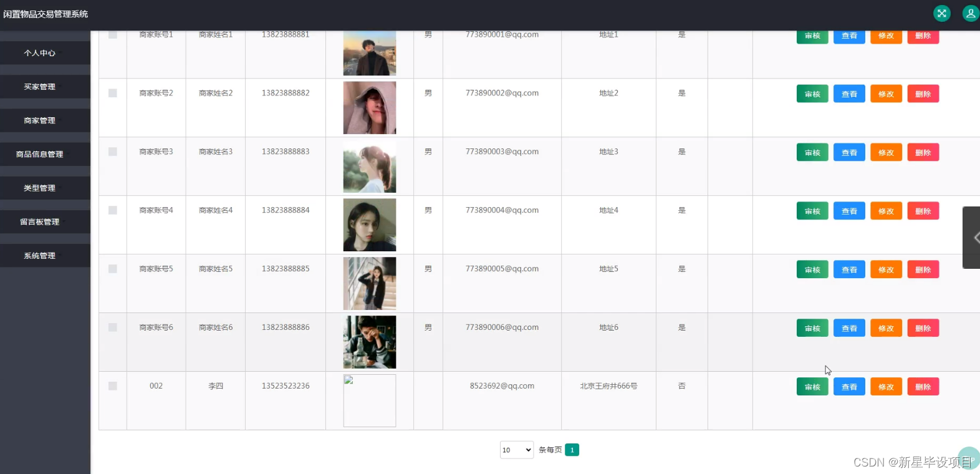
Task: Click 修改 for 商家账号3
Action: click(886, 153)
